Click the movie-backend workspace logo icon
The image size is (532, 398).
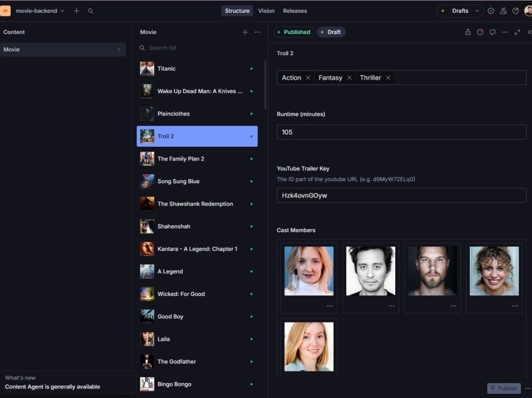point(5,11)
